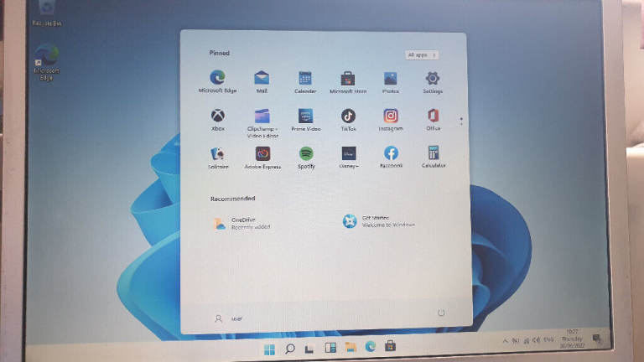Open Microsoft Store in pinned grid
The image size is (644, 362).
pyautogui.click(x=347, y=79)
